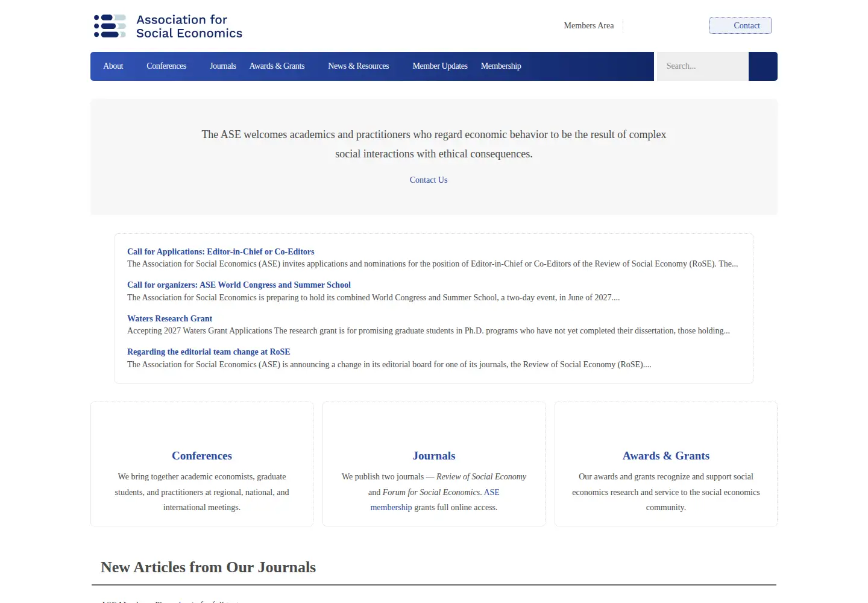868x603 pixels.
Task: Open Regarding the editorial team change at RoSE
Action: pyautogui.click(x=209, y=352)
